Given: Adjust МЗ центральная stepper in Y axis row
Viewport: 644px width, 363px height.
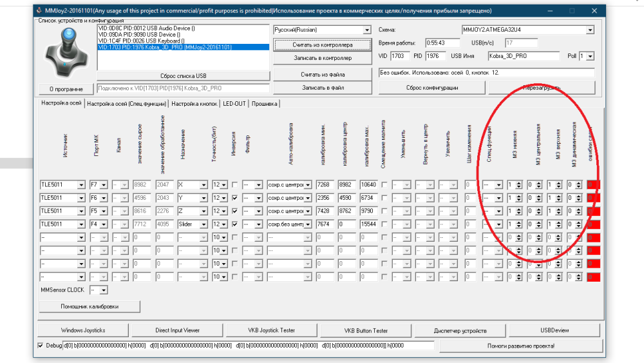Looking at the screenshot, I should coord(539,198).
